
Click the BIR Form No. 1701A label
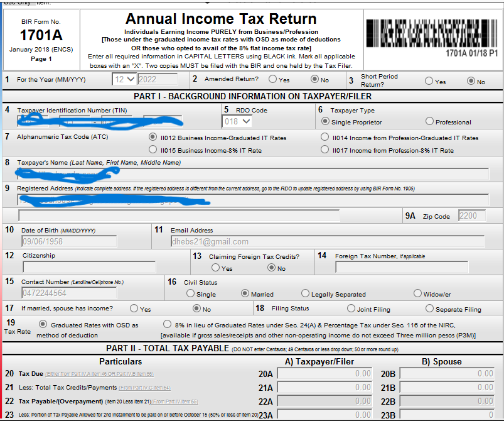click(41, 31)
